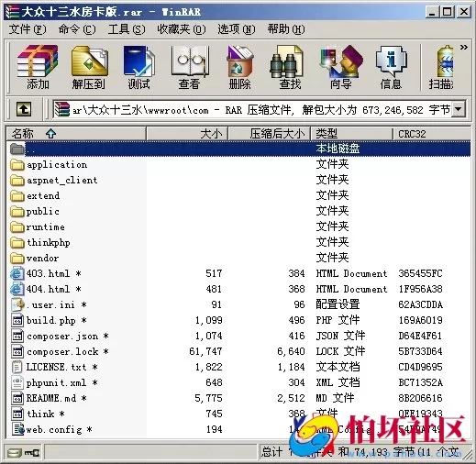Select the LICENSE.txt file icon
This screenshot has height=464, width=476.
17,367
